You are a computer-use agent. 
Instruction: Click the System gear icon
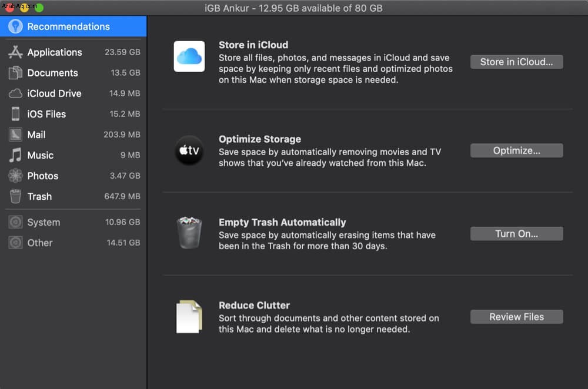click(15, 222)
